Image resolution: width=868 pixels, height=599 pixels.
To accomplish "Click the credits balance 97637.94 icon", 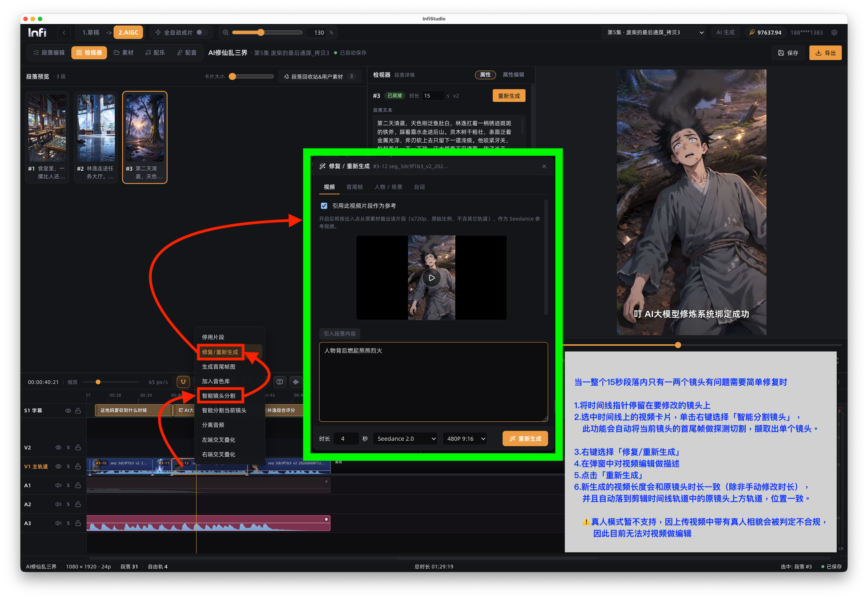I will click(x=752, y=33).
